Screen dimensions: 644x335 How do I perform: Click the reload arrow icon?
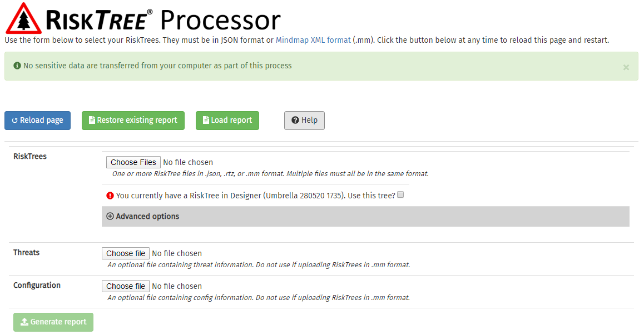point(15,121)
